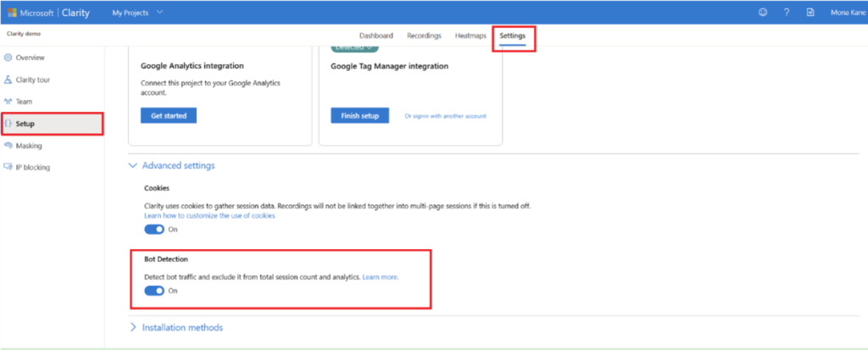Image resolution: width=868 pixels, height=350 pixels.
Task: Select the Overview gear icon in sidebar
Action: click(x=8, y=58)
